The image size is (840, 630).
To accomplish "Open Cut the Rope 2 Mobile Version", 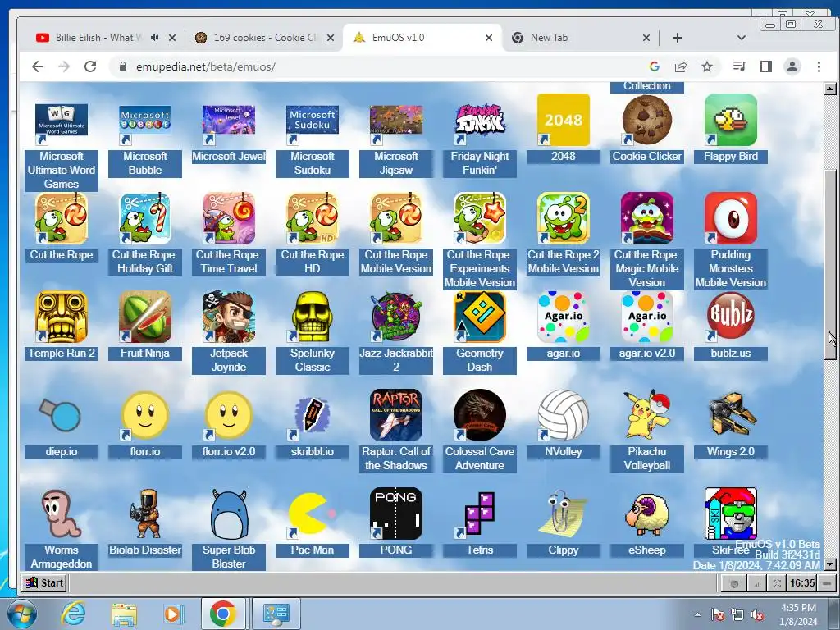I will tap(563, 218).
